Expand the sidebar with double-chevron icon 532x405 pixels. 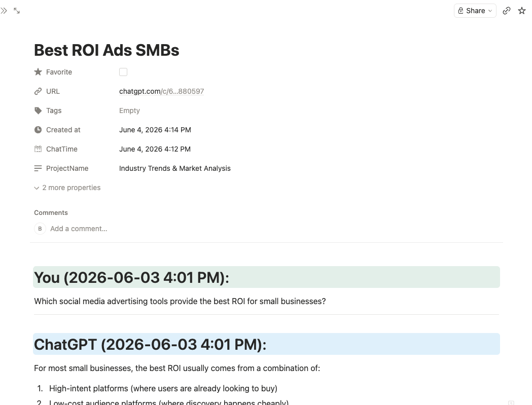(4, 11)
